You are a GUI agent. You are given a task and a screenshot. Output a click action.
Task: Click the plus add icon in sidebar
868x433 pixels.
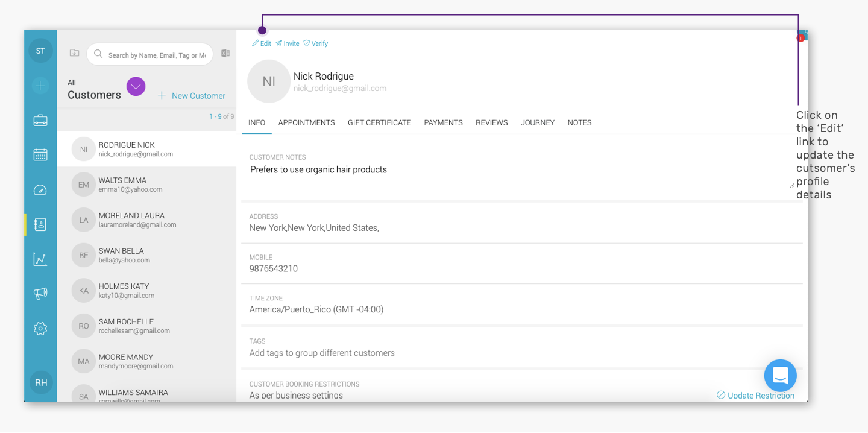pyautogui.click(x=40, y=86)
